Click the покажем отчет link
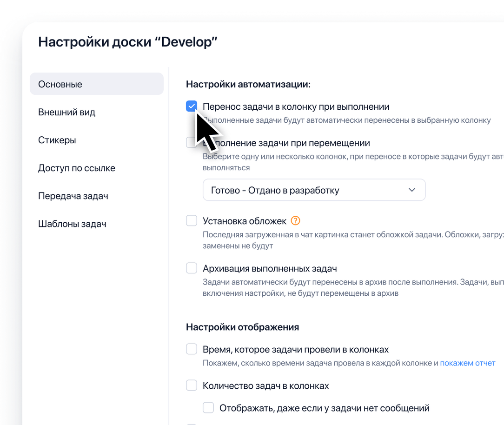Screen dimensions: 504x425 click(468, 363)
